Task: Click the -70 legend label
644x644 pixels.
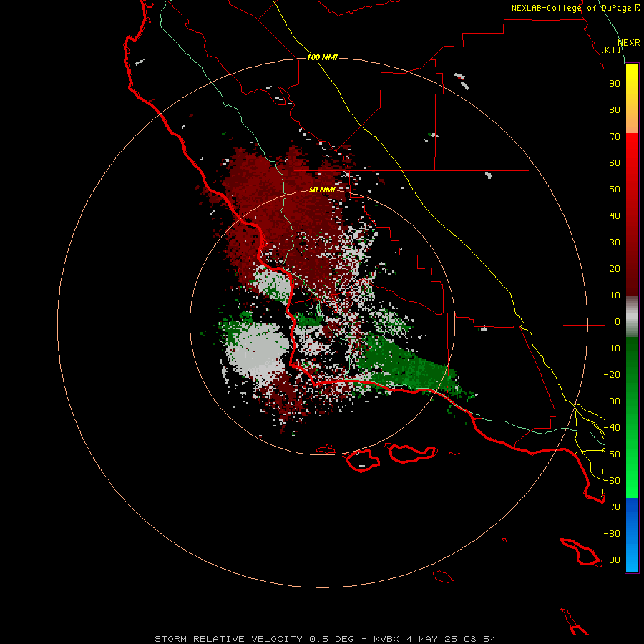Action: pyautogui.click(x=612, y=507)
